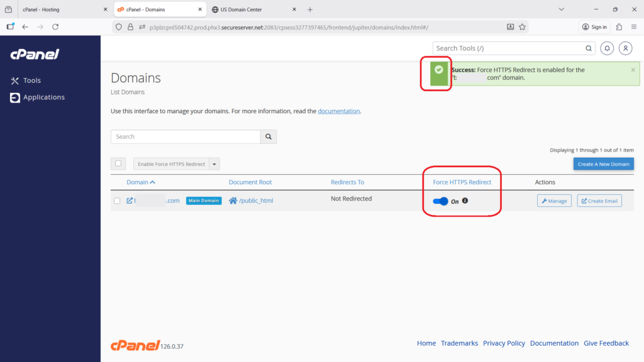Open the user account icon menu
644x362 pixels.
pos(625,48)
